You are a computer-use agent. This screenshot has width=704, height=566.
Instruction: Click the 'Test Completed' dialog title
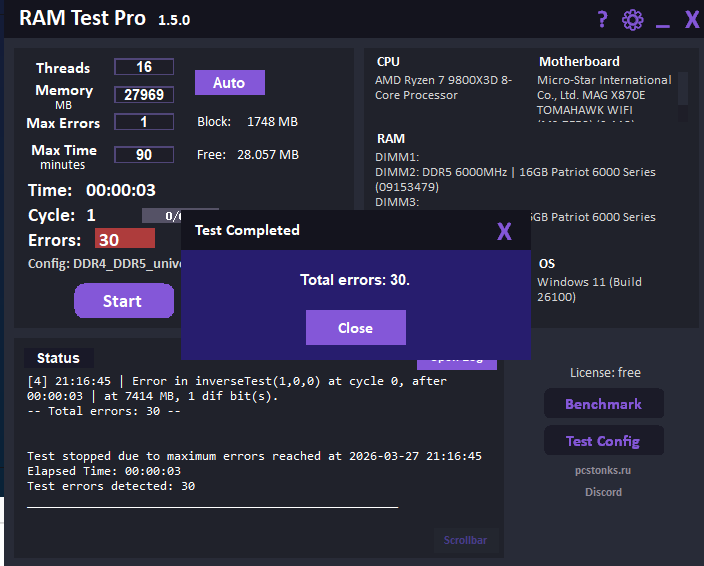tap(247, 230)
